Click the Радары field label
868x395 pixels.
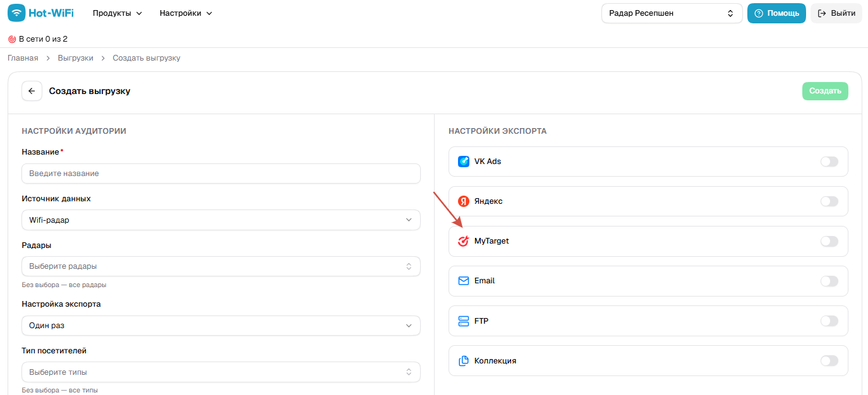tap(37, 245)
